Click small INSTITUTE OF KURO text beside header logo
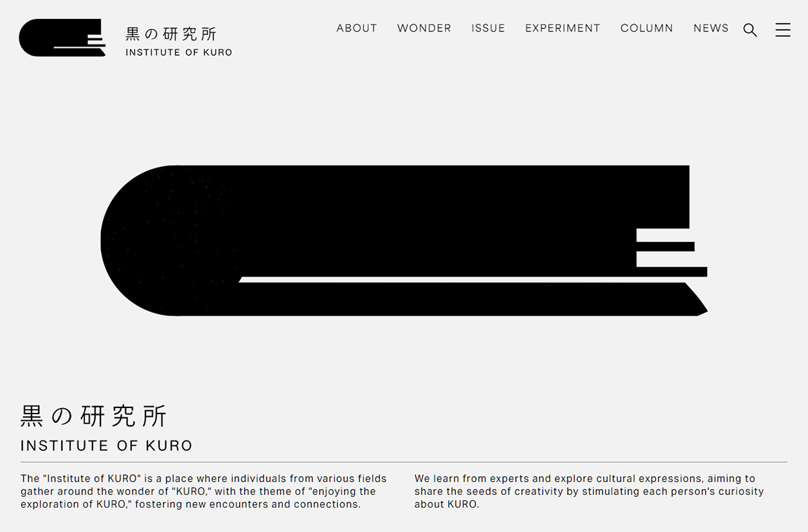Viewport: 808px width, 532px height. [x=178, y=53]
